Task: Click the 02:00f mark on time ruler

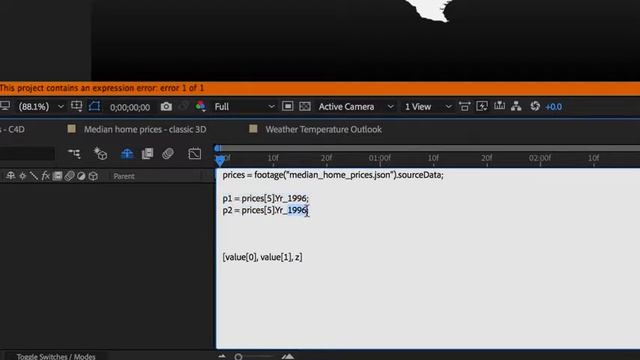Action: pos(540,158)
